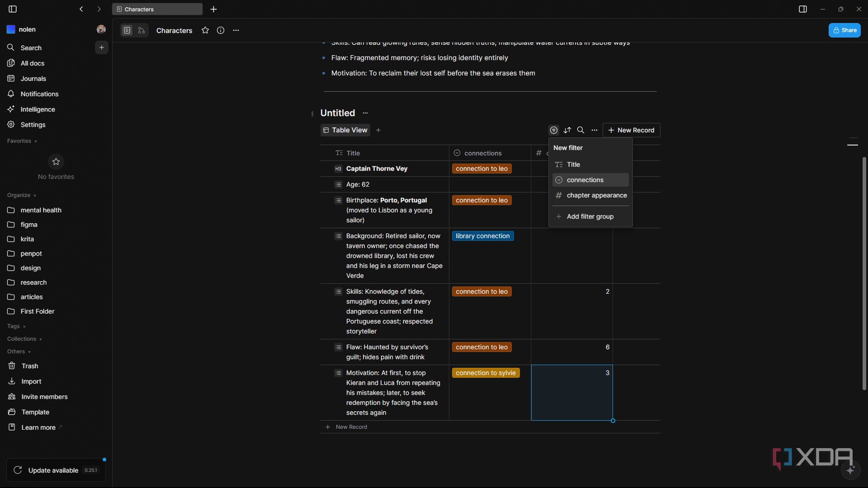Open Trash
The image size is (868, 488).
56,366
